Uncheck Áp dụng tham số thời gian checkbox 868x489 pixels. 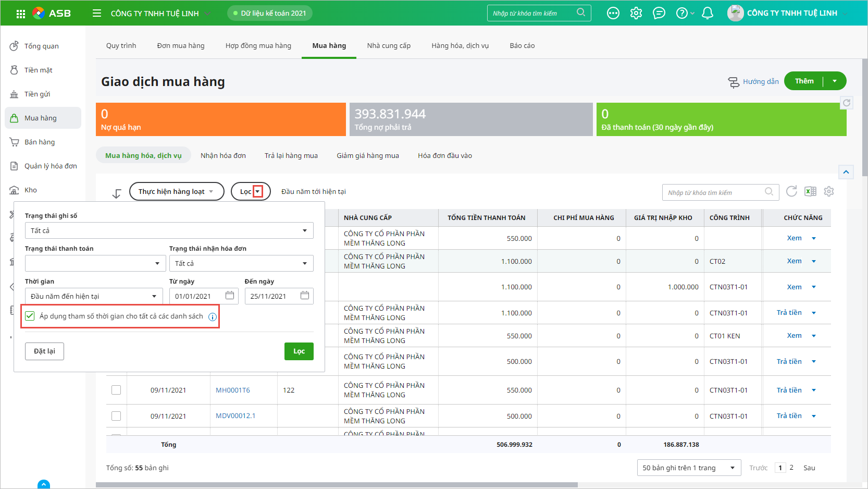pyautogui.click(x=30, y=316)
